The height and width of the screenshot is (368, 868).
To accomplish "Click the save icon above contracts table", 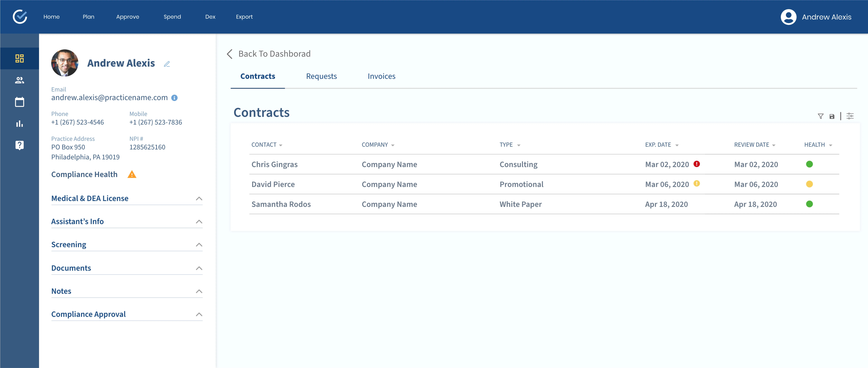I will click(832, 116).
